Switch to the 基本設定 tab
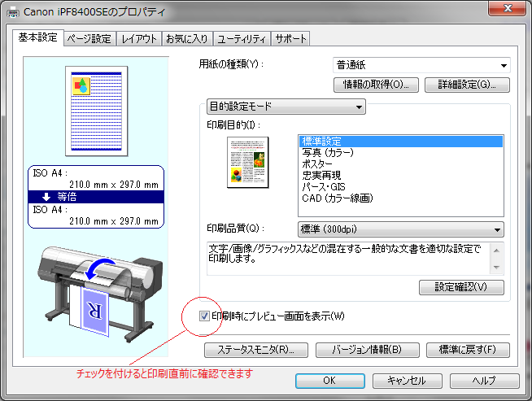 tap(37, 37)
